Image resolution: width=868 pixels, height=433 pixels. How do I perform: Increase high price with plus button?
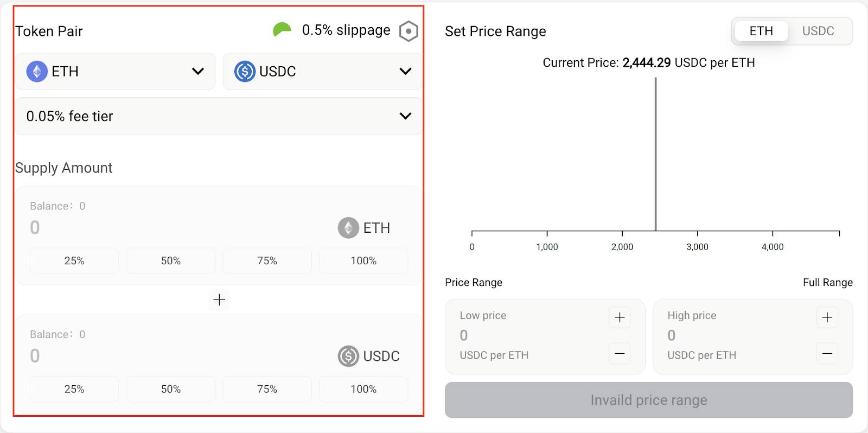827,317
